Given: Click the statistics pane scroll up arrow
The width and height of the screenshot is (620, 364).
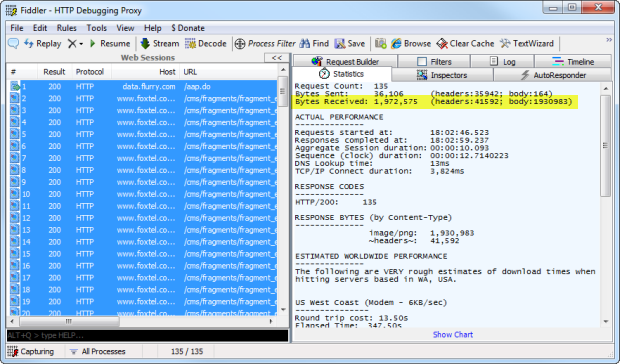Looking at the screenshot, I should tap(606, 89).
